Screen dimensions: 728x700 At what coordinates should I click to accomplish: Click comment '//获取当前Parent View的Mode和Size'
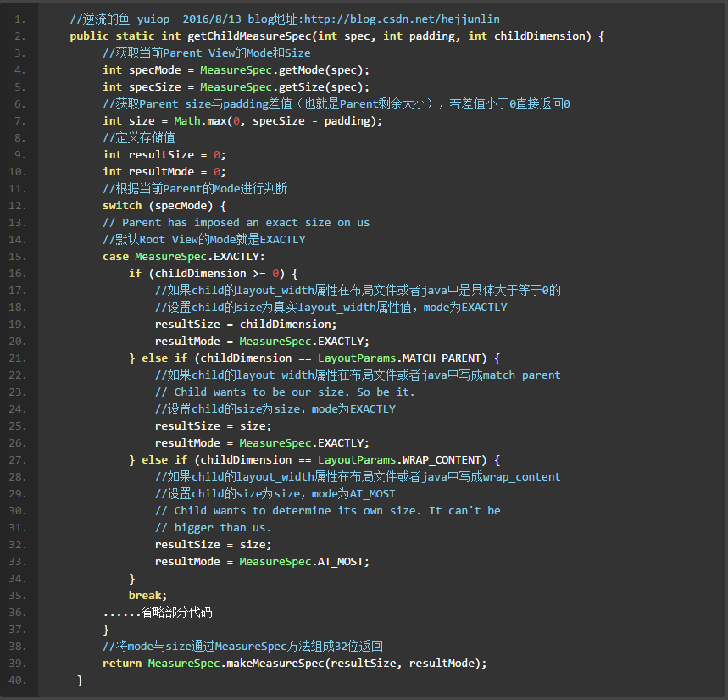[207, 53]
